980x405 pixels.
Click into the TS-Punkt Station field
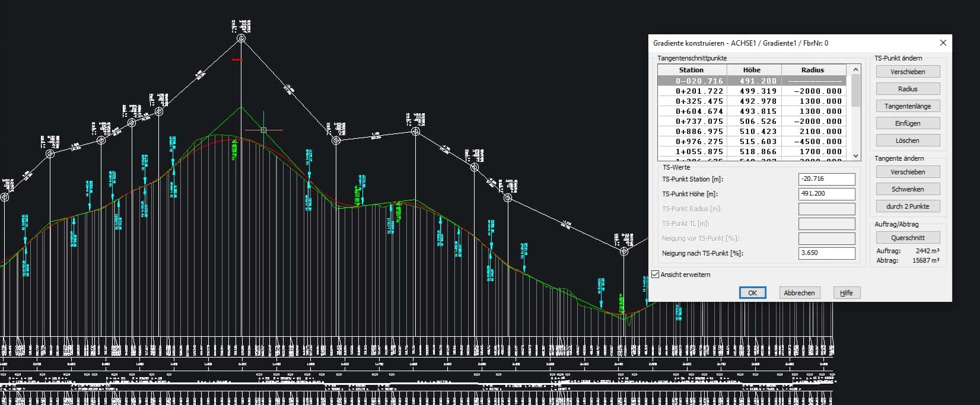click(x=826, y=179)
